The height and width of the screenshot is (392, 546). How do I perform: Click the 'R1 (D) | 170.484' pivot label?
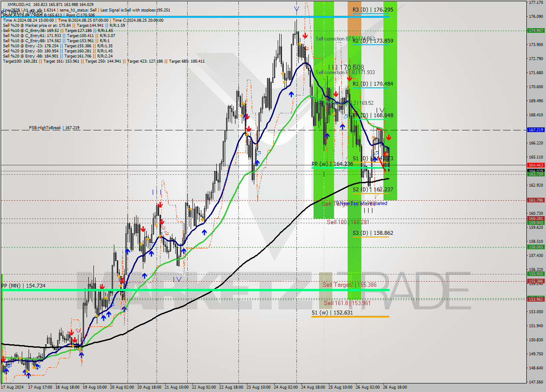(x=373, y=84)
